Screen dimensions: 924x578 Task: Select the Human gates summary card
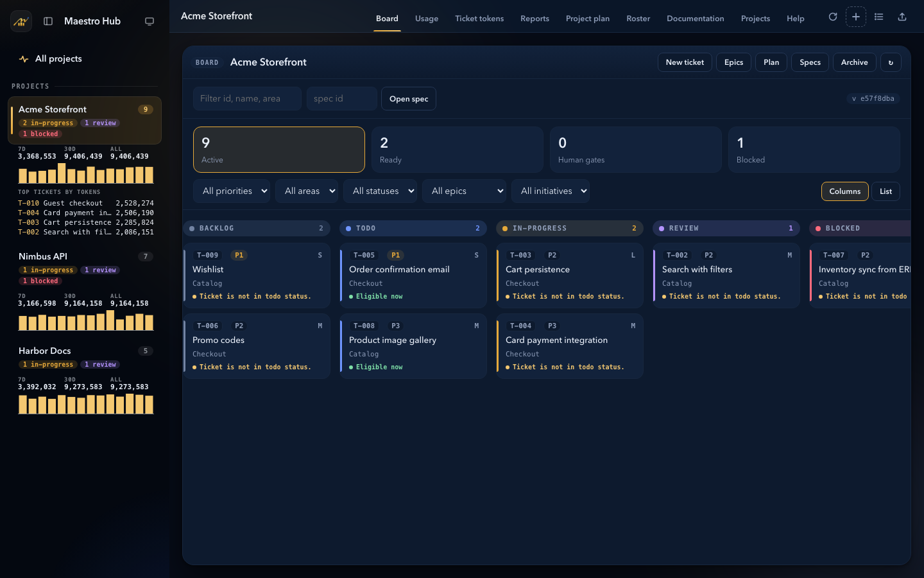coord(636,150)
